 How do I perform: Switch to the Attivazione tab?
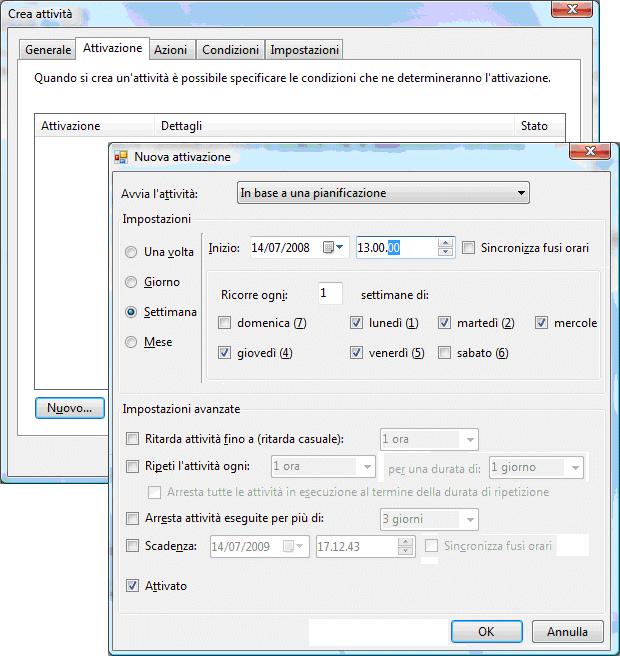click(x=112, y=48)
